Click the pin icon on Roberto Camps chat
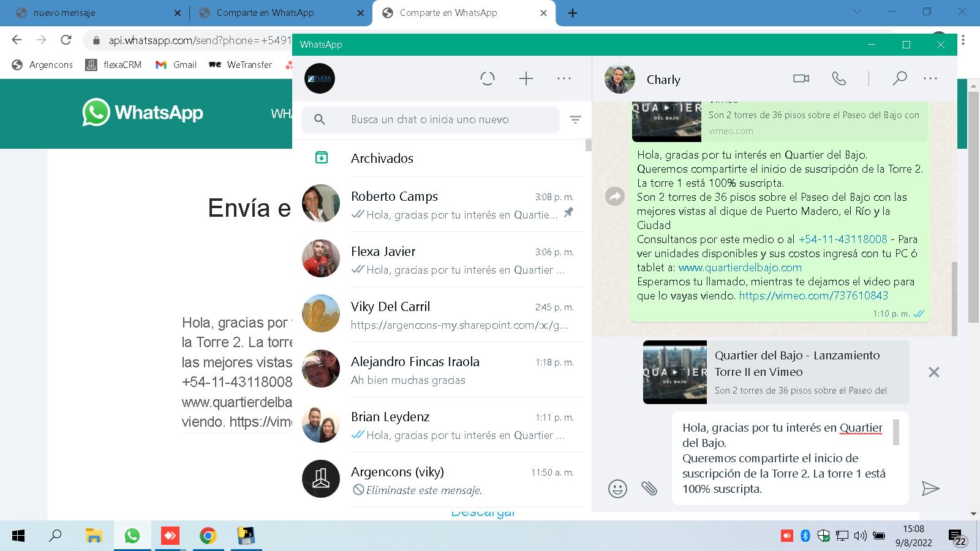 [569, 212]
